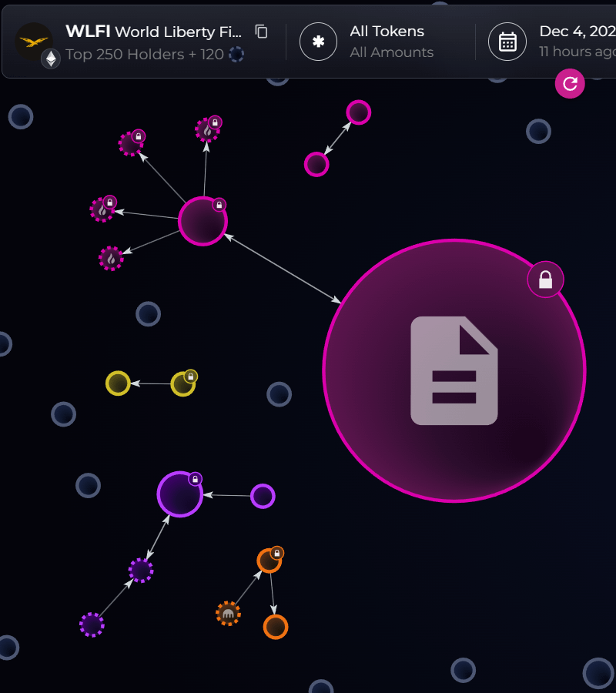
Task: Open the All Tokens filter asterisk icon
Action: pyautogui.click(x=318, y=42)
